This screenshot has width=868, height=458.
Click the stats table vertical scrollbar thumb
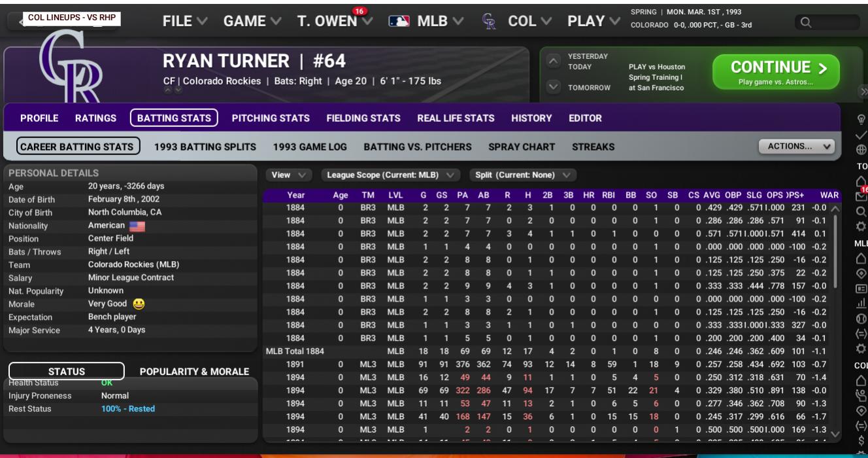coord(835,251)
